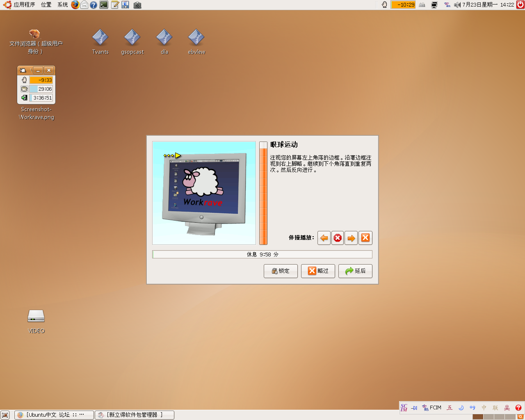
Task: Click the floppy disk launcher icon
Action: 126,5
